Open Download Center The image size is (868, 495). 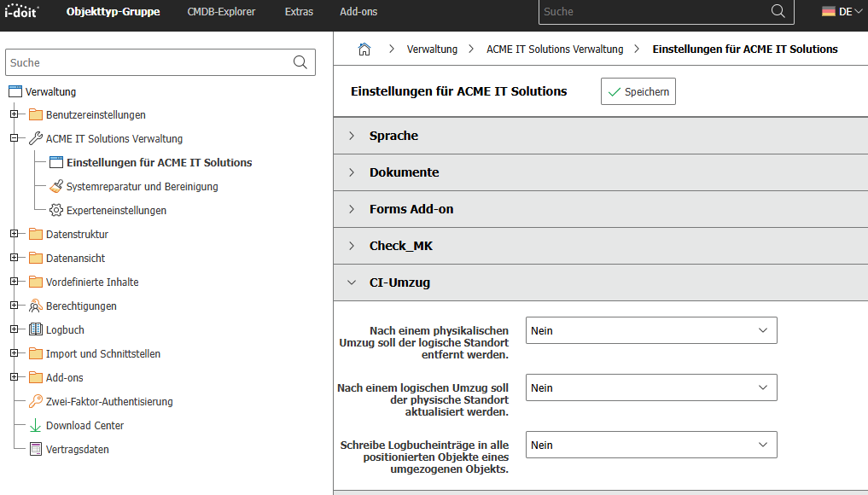[84, 425]
